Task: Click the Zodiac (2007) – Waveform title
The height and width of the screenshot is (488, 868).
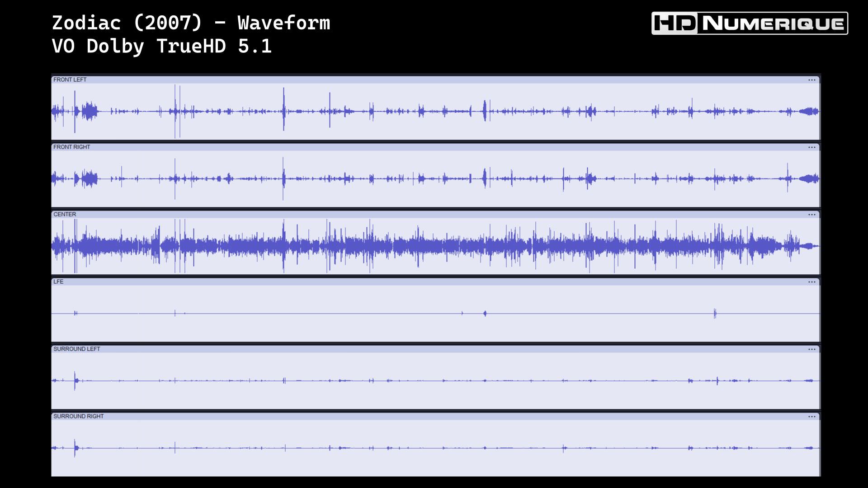Action: [x=191, y=23]
